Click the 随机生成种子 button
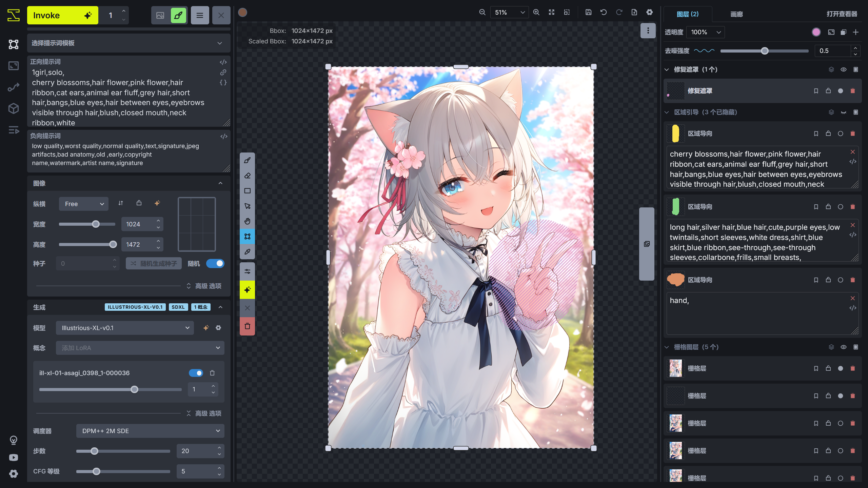 (x=154, y=263)
